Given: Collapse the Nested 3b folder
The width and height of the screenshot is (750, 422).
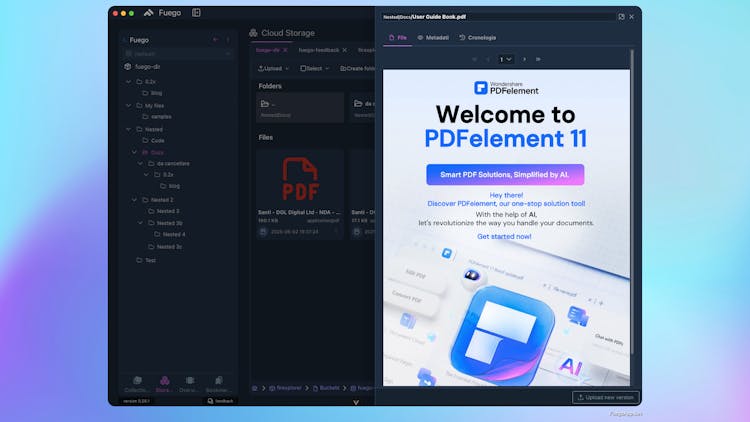Looking at the screenshot, I should tap(140, 223).
